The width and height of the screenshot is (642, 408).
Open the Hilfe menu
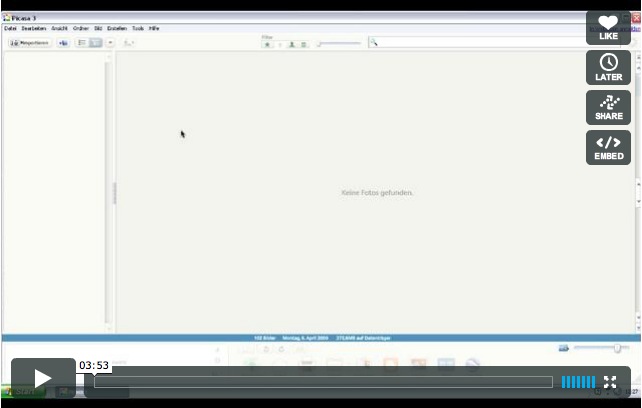point(154,28)
